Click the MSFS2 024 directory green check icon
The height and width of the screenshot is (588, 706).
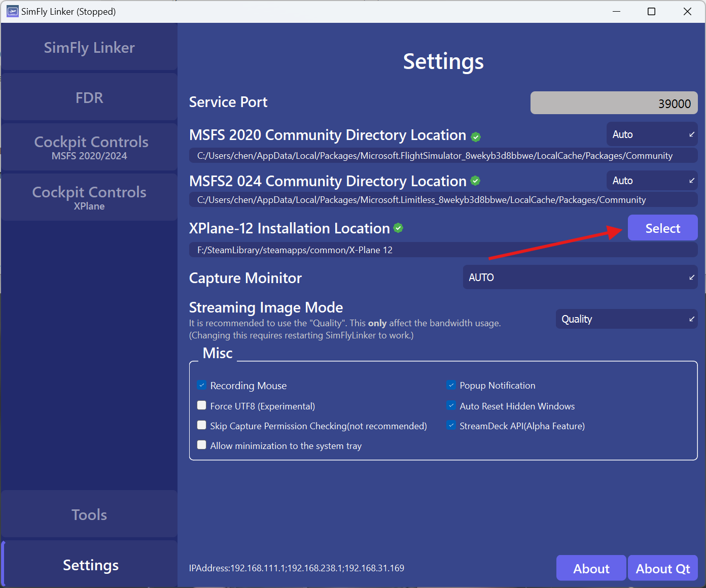pos(475,181)
